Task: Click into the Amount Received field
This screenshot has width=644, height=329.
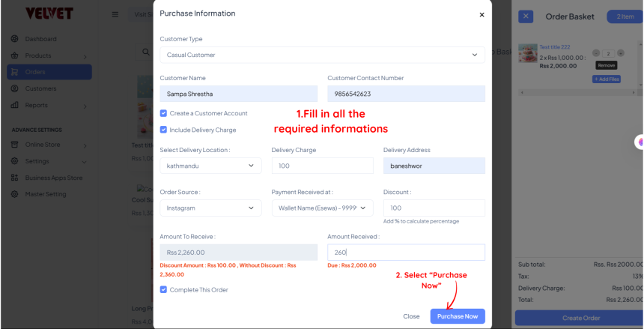Action: [x=406, y=253]
